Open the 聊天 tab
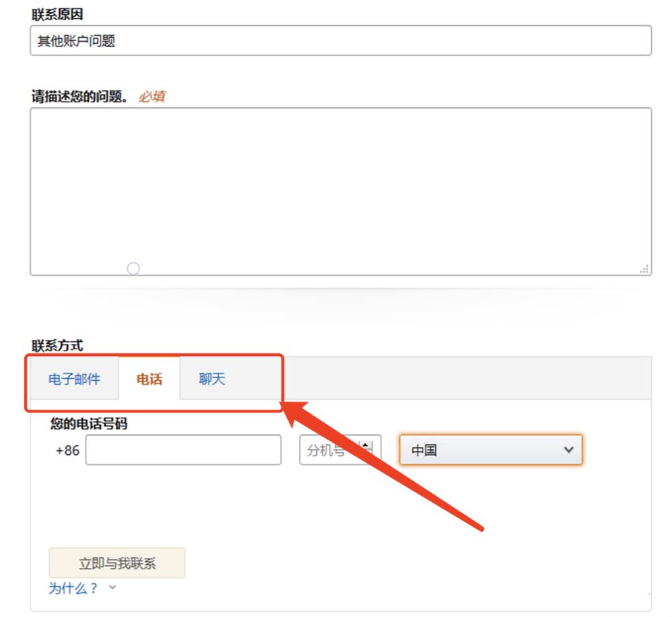This screenshot has width=672, height=617. pos(212,379)
